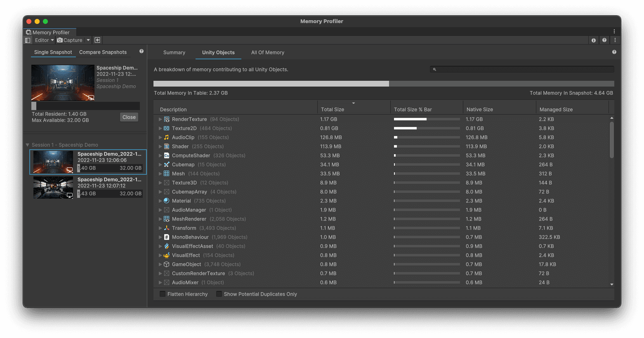
Task: Select the 12:06:06 Spaceship Demo snapshot thumbnail
Action: (53, 162)
